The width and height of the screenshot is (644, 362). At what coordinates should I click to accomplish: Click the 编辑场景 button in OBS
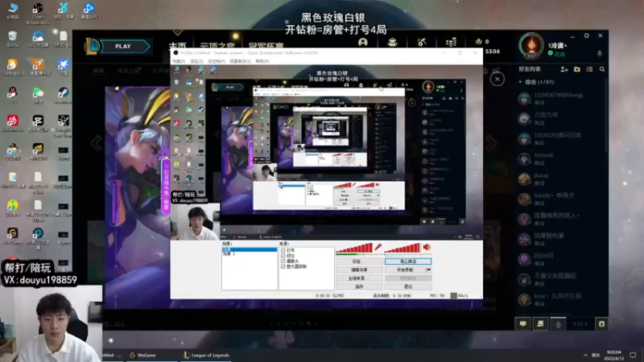pos(359,270)
